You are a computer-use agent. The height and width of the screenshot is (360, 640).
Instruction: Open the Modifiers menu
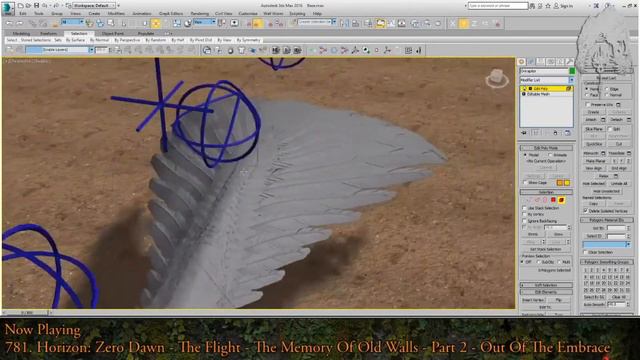(x=116, y=13)
